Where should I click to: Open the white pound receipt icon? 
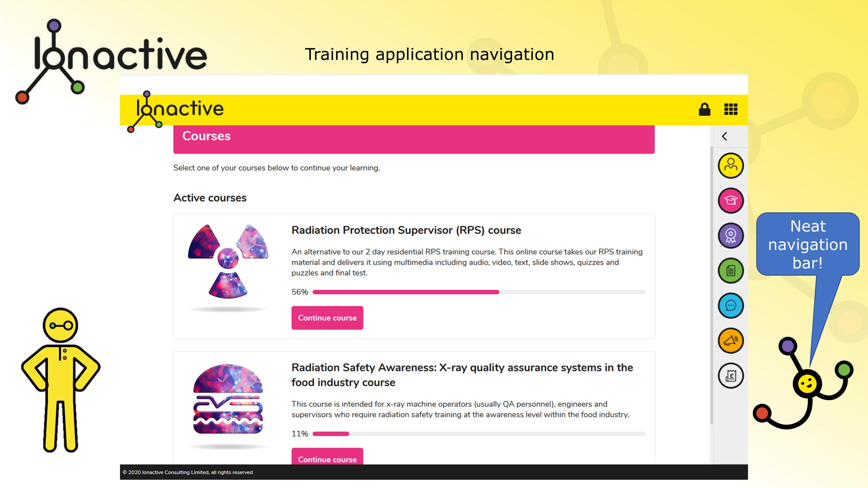coord(730,375)
